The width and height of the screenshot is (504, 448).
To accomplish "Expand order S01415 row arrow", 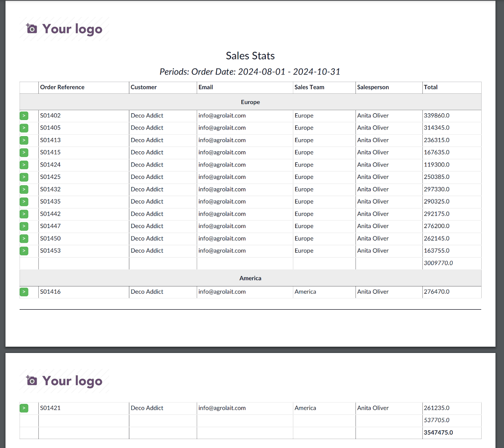I will [x=24, y=153].
